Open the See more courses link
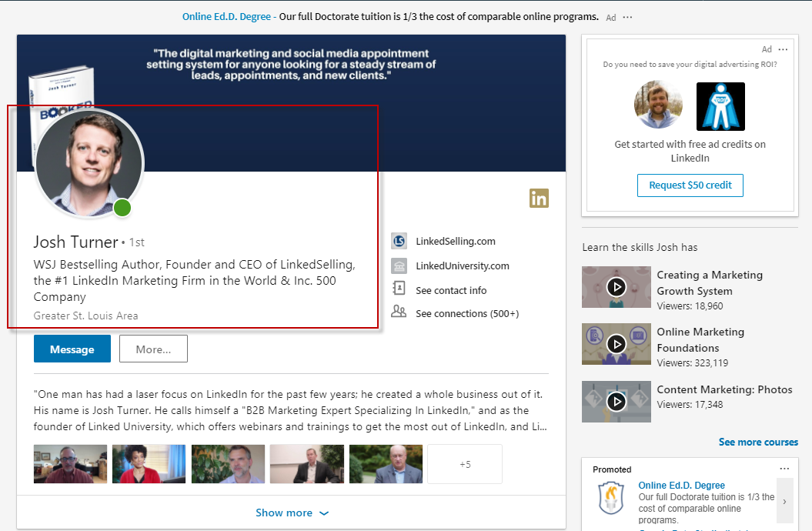 point(758,442)
